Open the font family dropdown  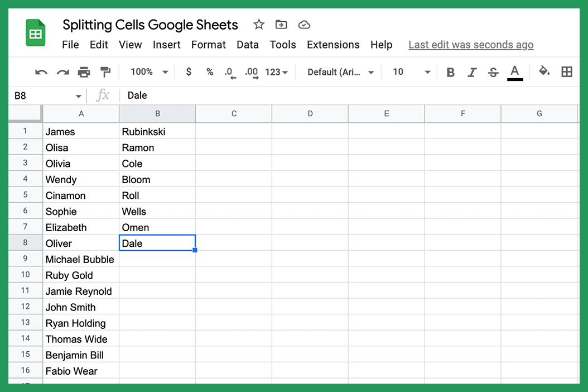(x=339, y=71)
